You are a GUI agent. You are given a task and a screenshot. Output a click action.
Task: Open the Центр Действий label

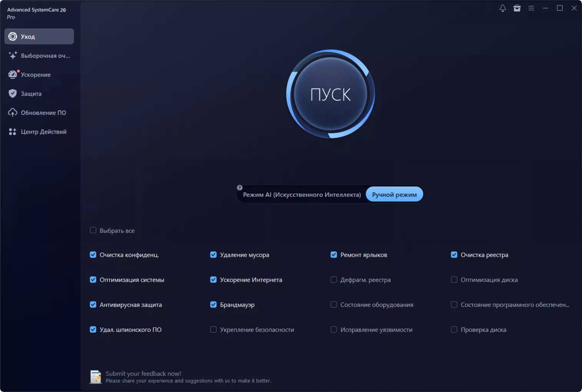click(x=43, y=132)
